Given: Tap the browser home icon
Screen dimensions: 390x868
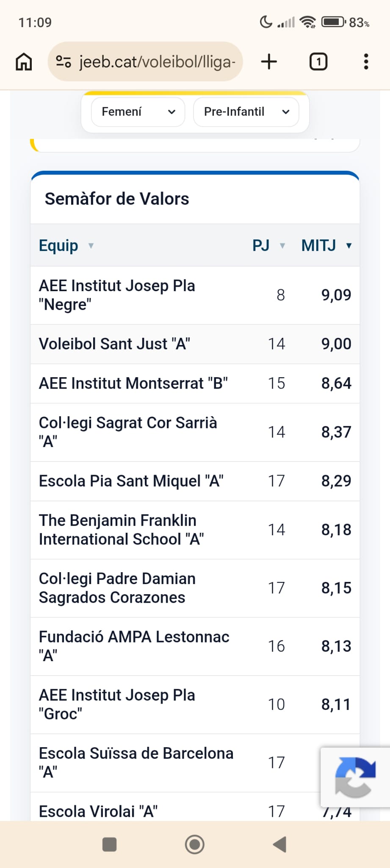Looking at the screenshot, I should pyautogui.click(x=24, y=62).
